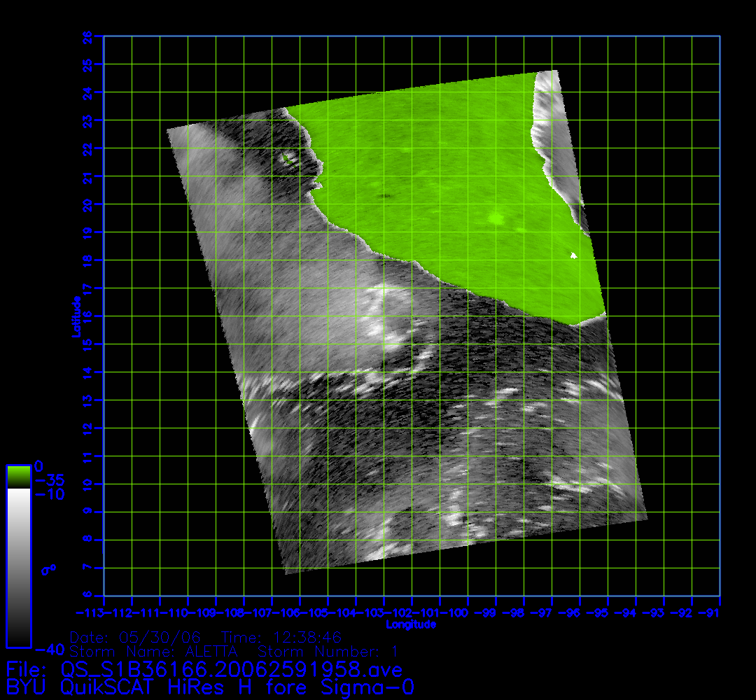
Task: Select the file name QS_S1B36166 text
Action: tap(231, 670)
